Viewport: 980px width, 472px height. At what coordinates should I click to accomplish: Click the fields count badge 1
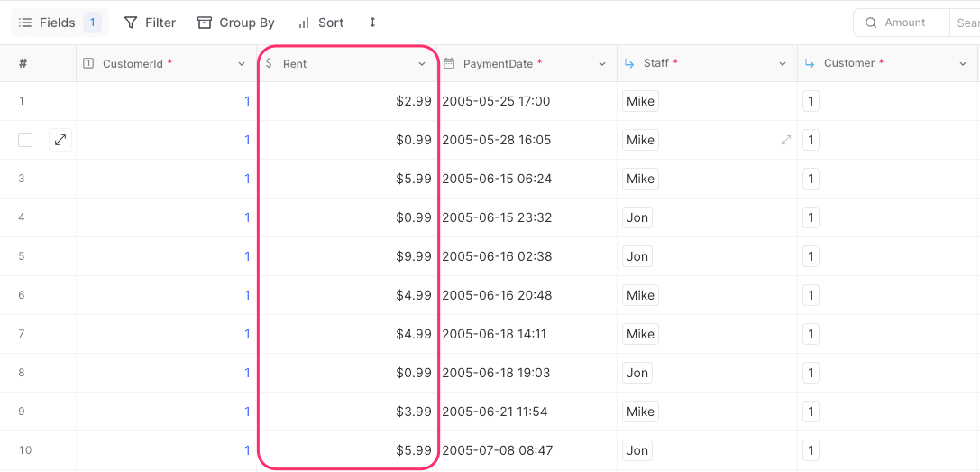[92, 23]
